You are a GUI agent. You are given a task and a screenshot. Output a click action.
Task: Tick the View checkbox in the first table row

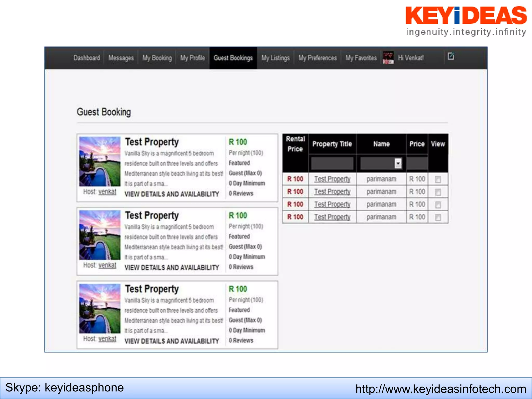pyautogui.click(x=438, y=179)
